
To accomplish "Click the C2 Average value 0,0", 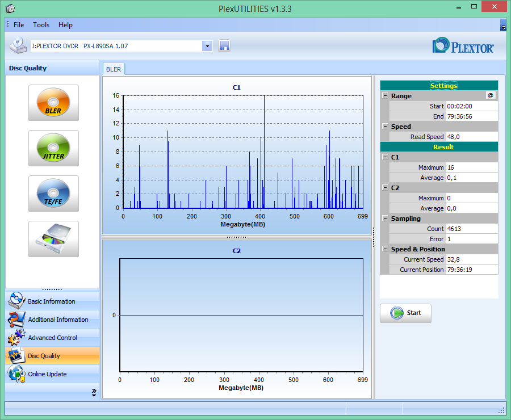I will (x=472, y=208).
